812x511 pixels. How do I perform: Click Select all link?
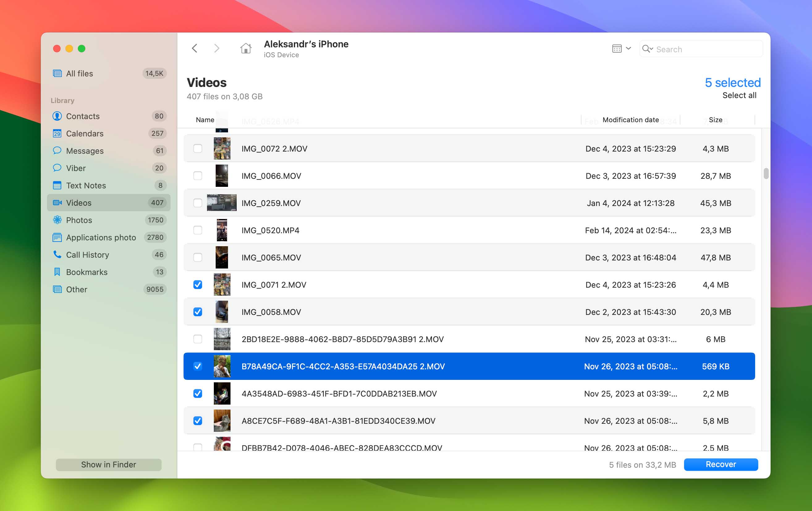[740, 95]
